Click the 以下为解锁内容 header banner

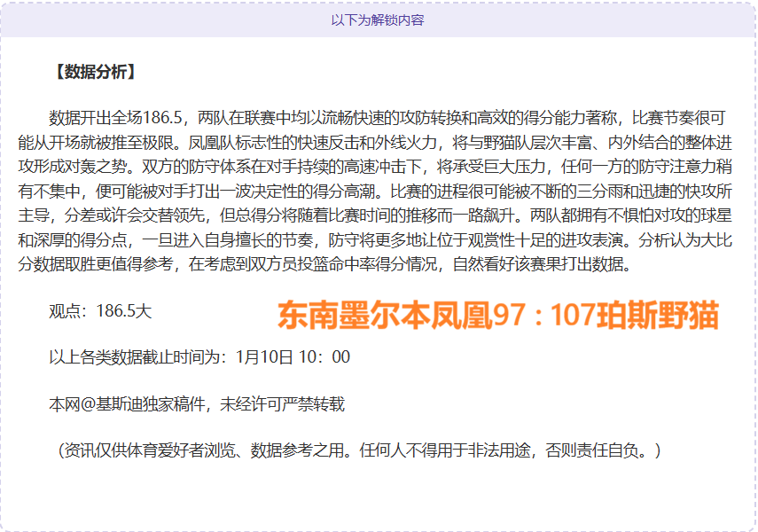pyautogui.click(x=379, y=24)
